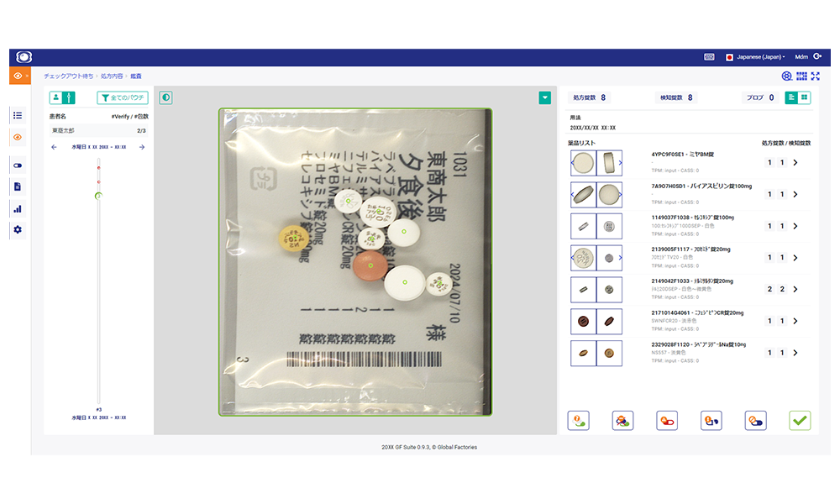Click the 処方錠数 8 counter
The image size is (840, 504).
(x=590, y=97)
